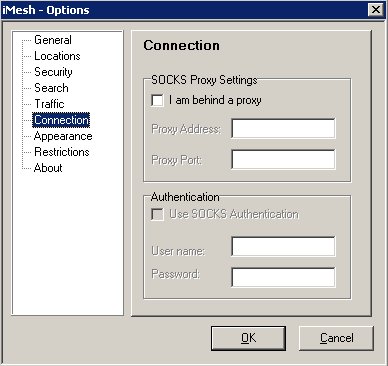Go to the Security settings

click(53, 72)
